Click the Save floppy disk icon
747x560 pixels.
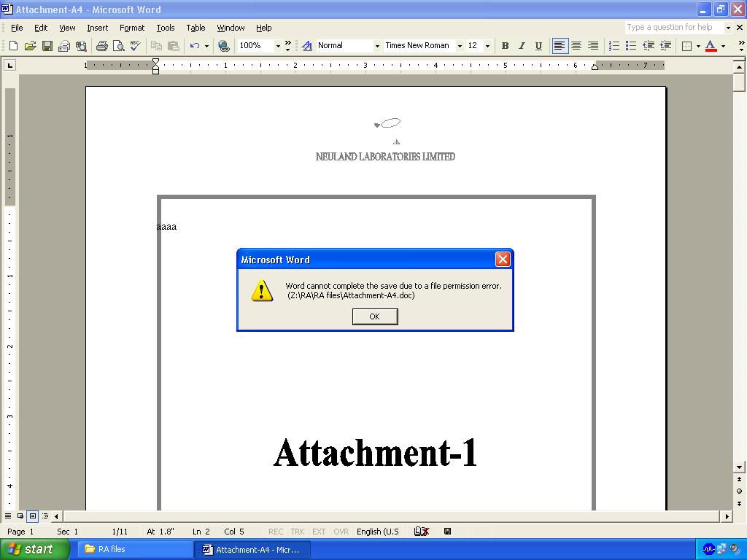click(x=47, y=46)
